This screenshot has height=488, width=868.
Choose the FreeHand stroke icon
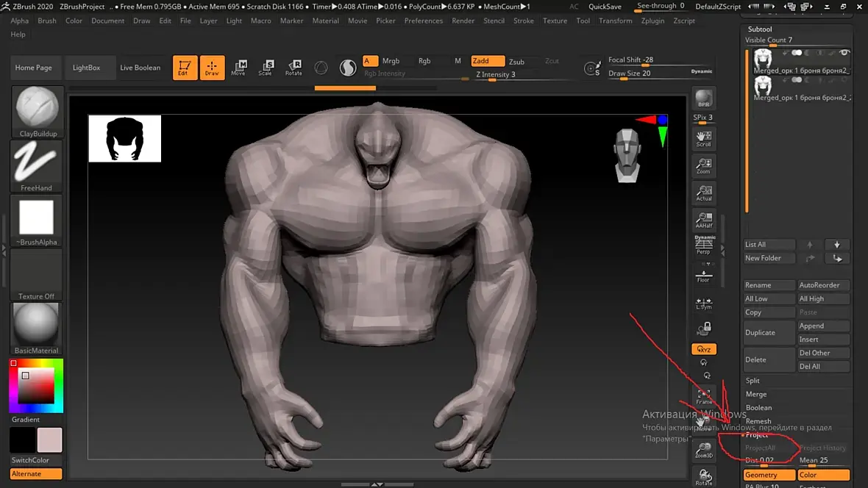37,166
